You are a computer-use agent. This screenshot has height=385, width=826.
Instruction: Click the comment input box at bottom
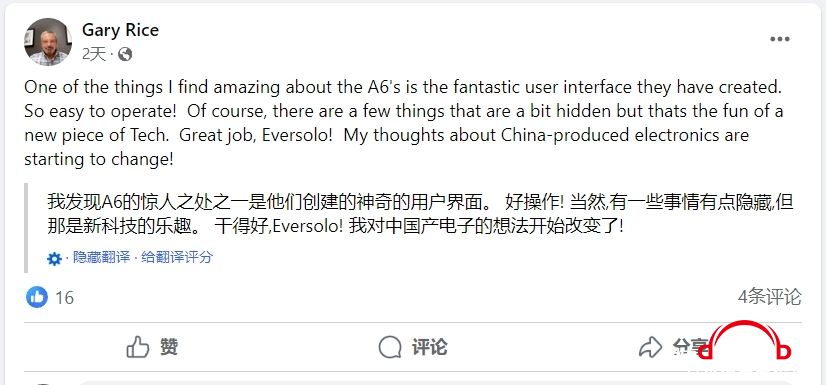(435, 383)
